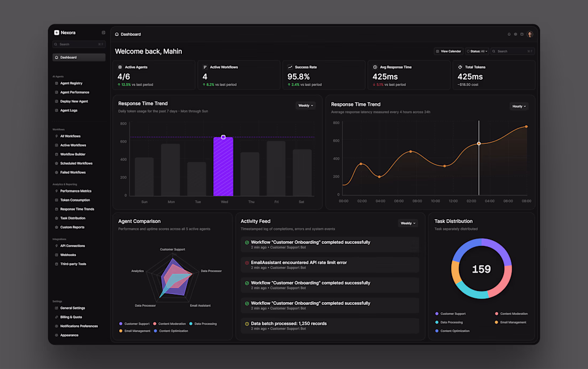Open the API rate limit error entry
This screenshot has width=588, height=369.
tap(330, 265)
